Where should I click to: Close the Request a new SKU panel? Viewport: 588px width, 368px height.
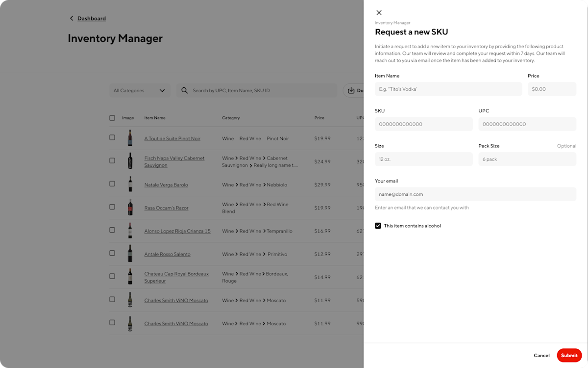[379, 13]
